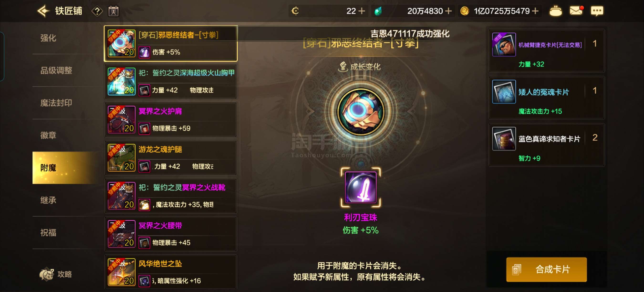
Task: Open the question mark help icon
Action: point(97,11)
